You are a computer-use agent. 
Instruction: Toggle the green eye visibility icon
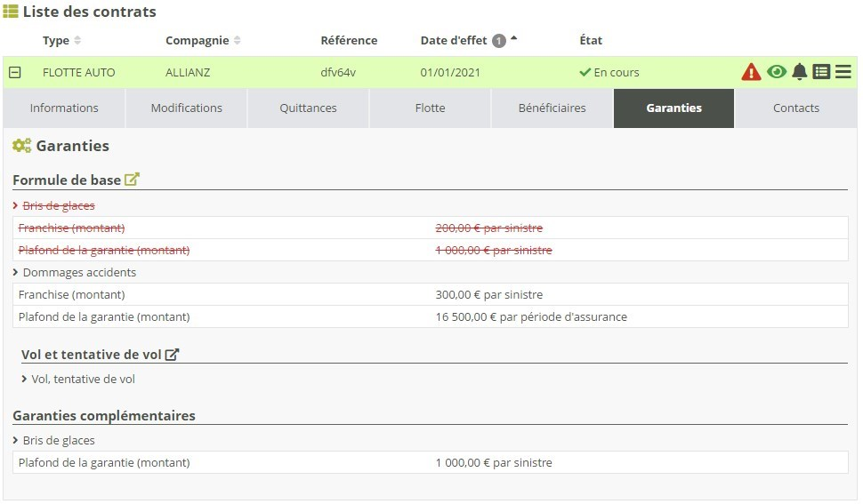776,72
